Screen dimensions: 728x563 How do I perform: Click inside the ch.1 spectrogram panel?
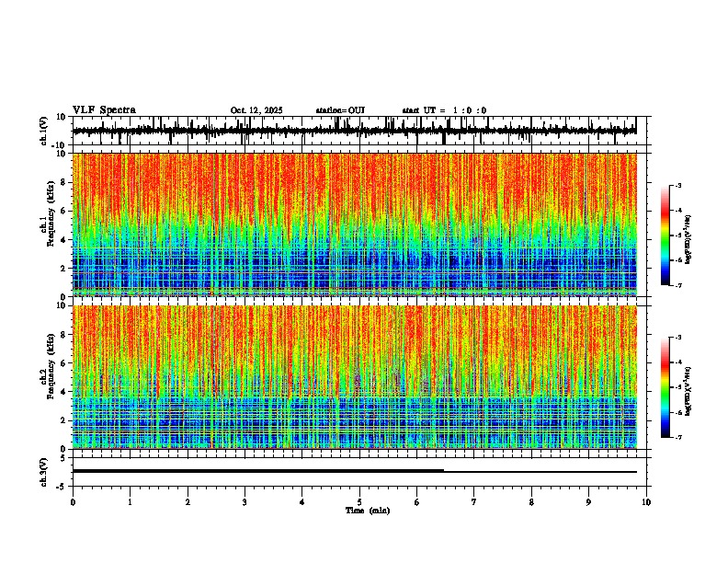(x=355, y=224)
